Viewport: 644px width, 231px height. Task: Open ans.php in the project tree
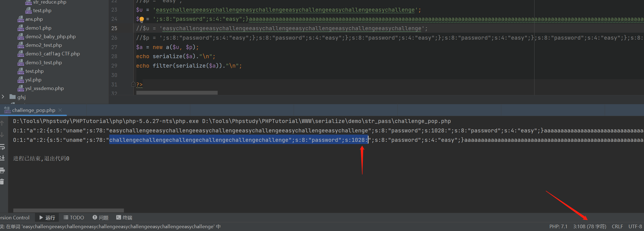point(34,19)
